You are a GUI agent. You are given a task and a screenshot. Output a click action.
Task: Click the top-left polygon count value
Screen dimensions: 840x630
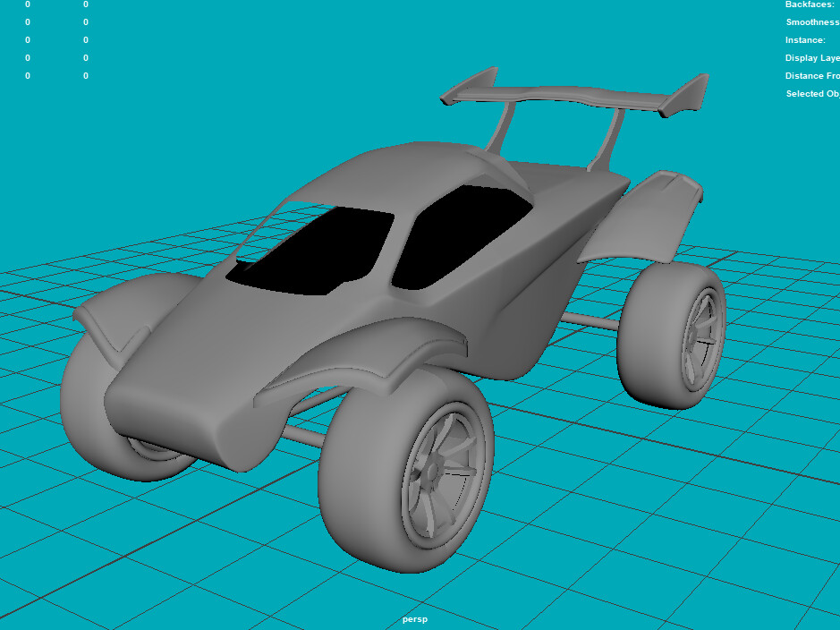tap(28, 4)
